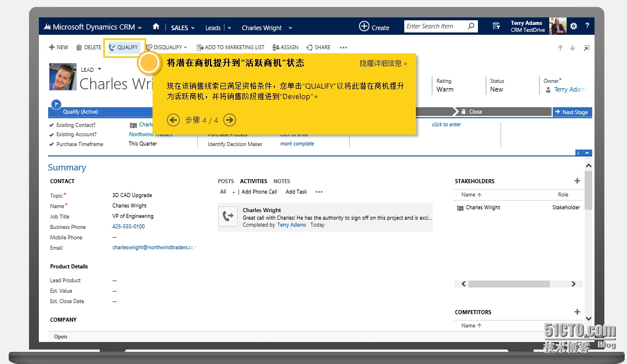Viewport: 627px width, 364px height.
Task: Go to next tour step arrow
Action: click(x=230, y=119)
